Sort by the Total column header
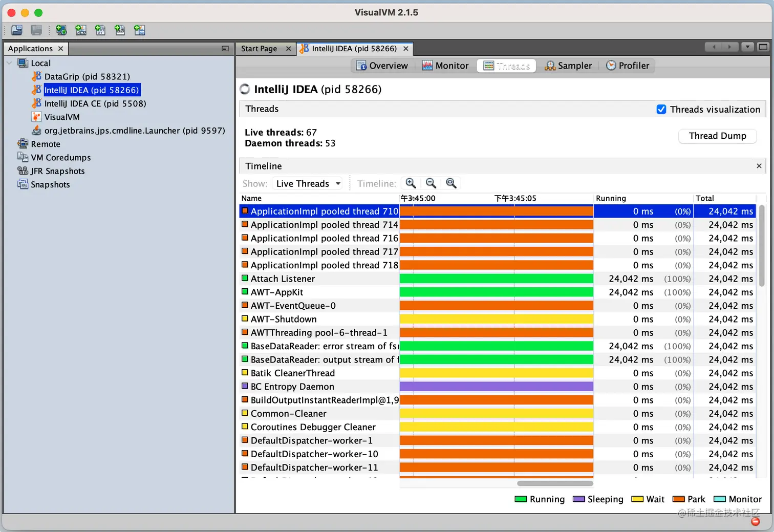 point(724,198)
